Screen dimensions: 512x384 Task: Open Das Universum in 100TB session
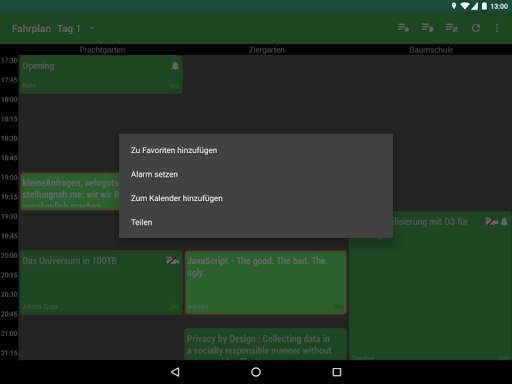click(101, 283)
